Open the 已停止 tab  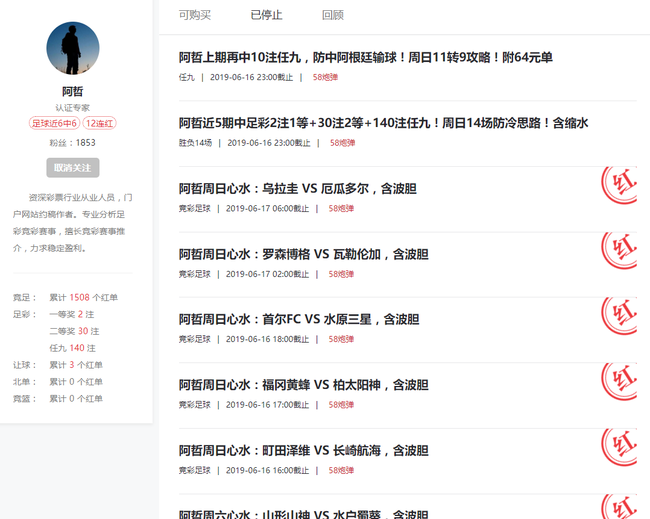click(266, 15)
